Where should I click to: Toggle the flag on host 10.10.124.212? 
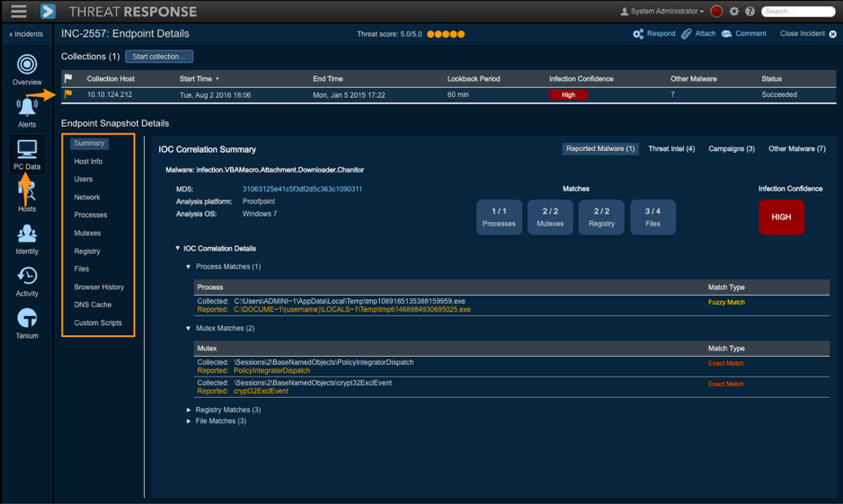click(x=68, y=94)
